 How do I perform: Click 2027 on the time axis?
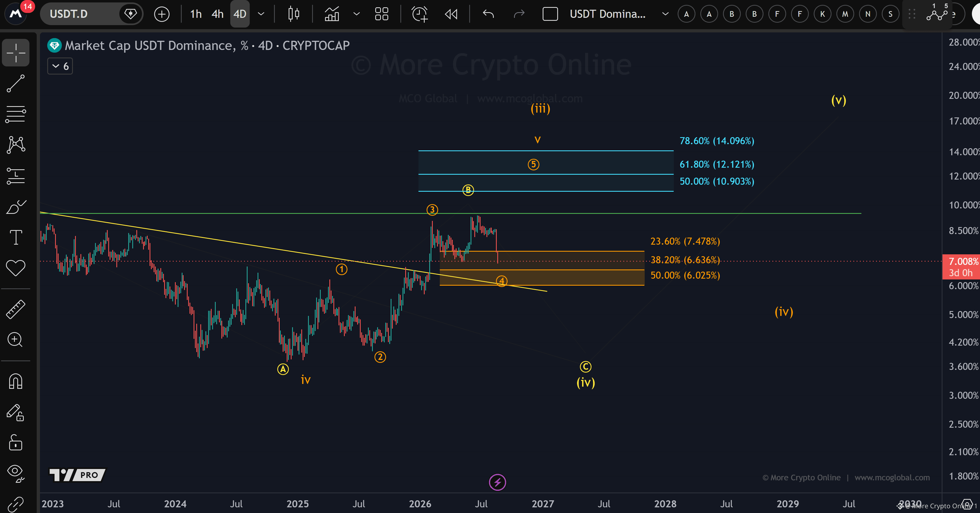coord(542,504)
